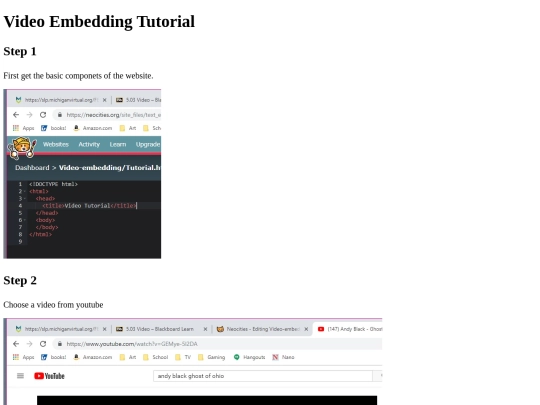The height and width of the screenshot is (405, 540).
Task: Collapse the body tag on code line 6
Action: point(24,220)
